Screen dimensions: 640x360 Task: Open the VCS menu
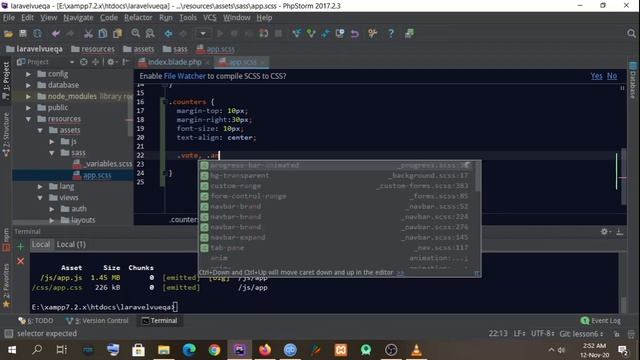(x=210, y=18)
